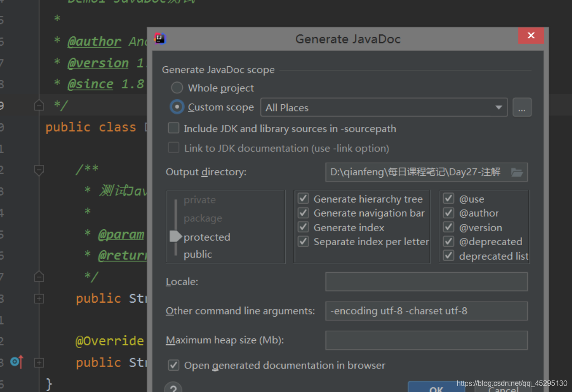Collapse the class JavaDoc comment fold marker
The image size is (572, 392).
(39, 105)
